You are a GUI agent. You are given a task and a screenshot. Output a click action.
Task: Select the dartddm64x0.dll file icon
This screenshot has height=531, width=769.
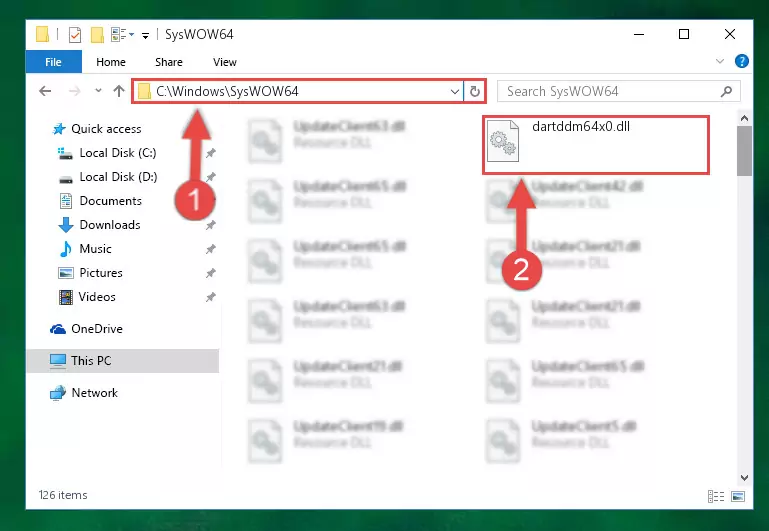coord(503,141)
